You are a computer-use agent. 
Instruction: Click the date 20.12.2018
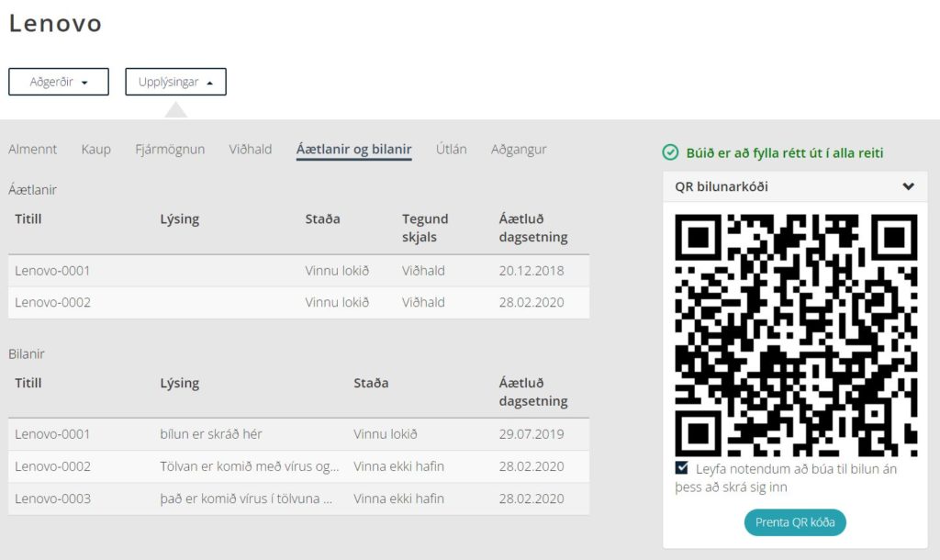[532, 271]
